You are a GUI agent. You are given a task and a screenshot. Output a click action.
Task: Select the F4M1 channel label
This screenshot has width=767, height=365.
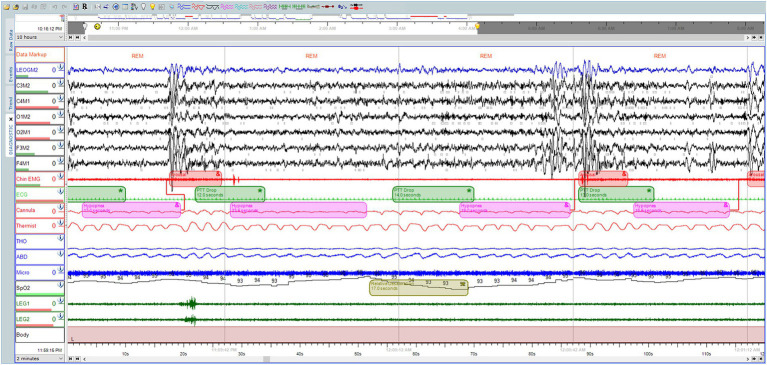coord(23,163)
